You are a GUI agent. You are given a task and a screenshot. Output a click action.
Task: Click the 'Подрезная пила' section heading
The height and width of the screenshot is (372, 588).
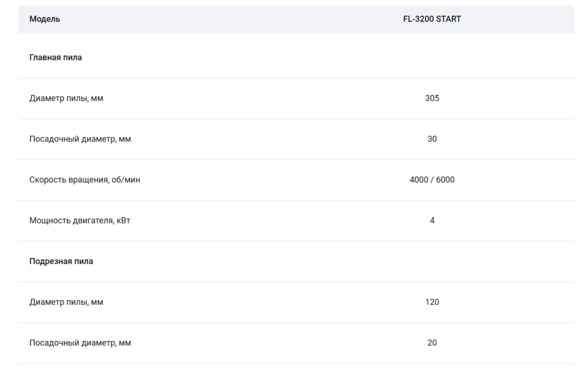pos(61,261)
